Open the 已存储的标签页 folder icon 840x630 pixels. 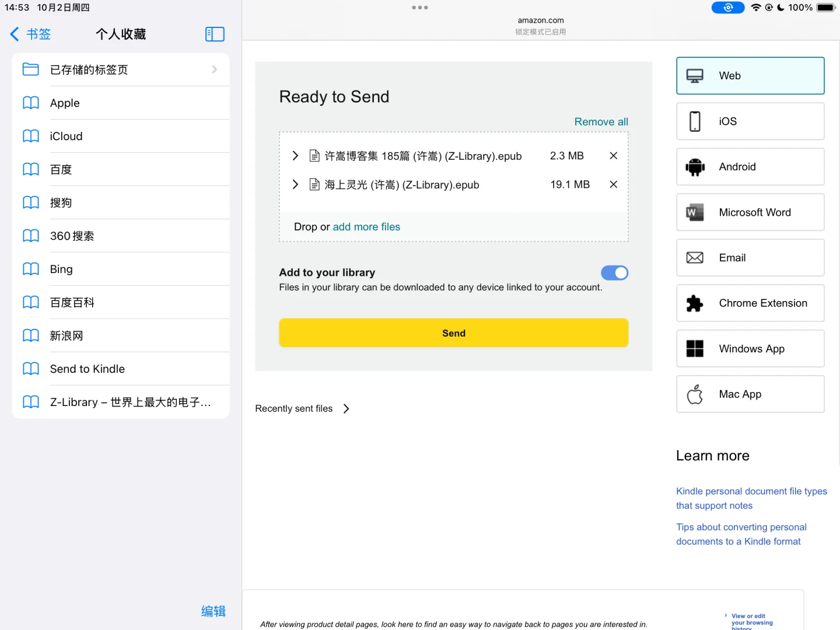tap(30, 69)
